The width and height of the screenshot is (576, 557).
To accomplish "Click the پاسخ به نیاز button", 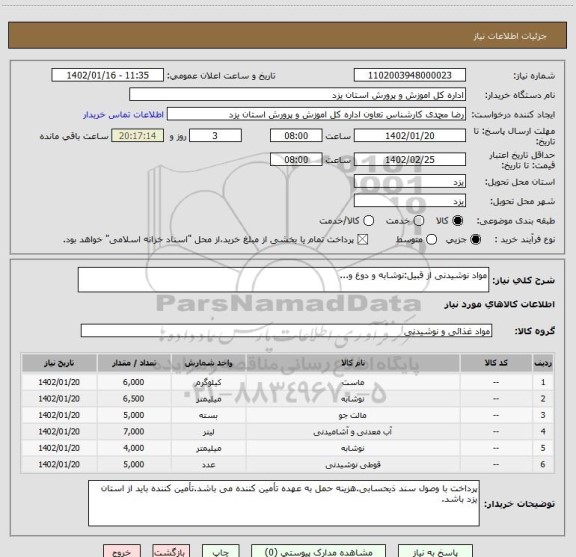I will click(435, 552).
